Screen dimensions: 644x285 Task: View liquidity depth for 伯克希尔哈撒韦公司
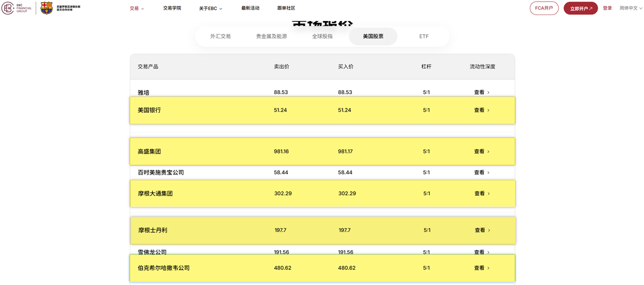coord(481,268)
